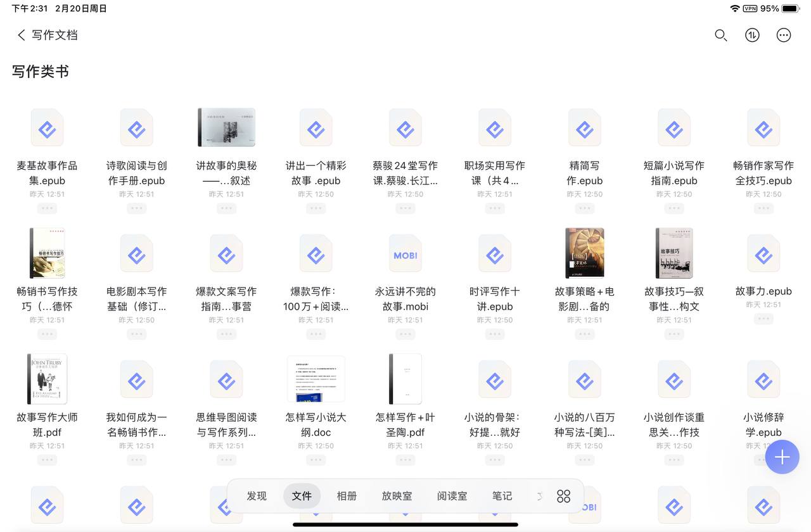
Task: Open 故事技巧—叙事性 cover thumbnail
Action: (x=674, y=253)
